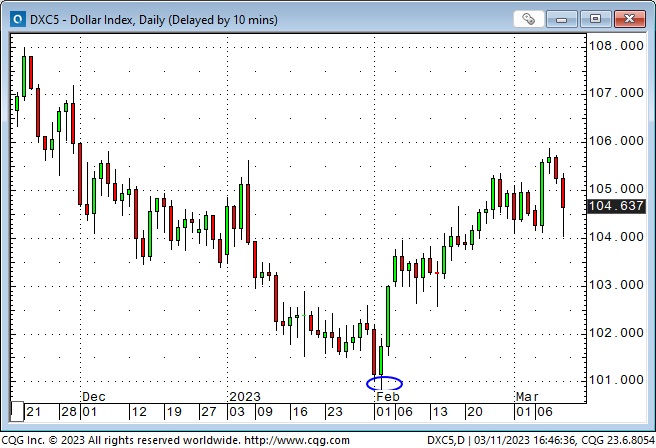
Task: Click the small box at time axis start
Action: tap(17, 412)
